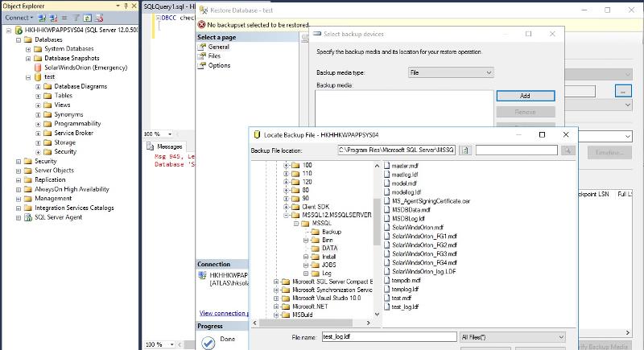Click the SQL Server Agent icon
644x350 pixels.
point(28,217)
